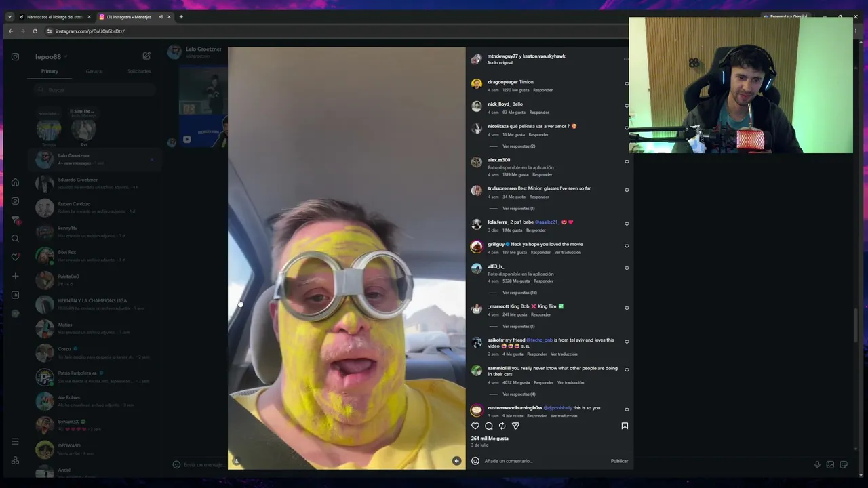Screen dimensions: 868x488
Task: Expand the 1 reply under trulssorensen's comment
Action: coord(519,209)
